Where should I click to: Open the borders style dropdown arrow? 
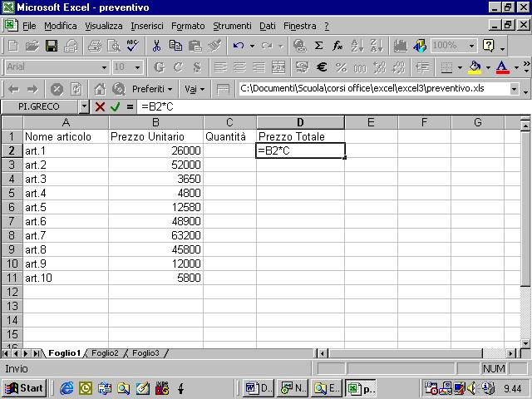[x=460, y=67]
